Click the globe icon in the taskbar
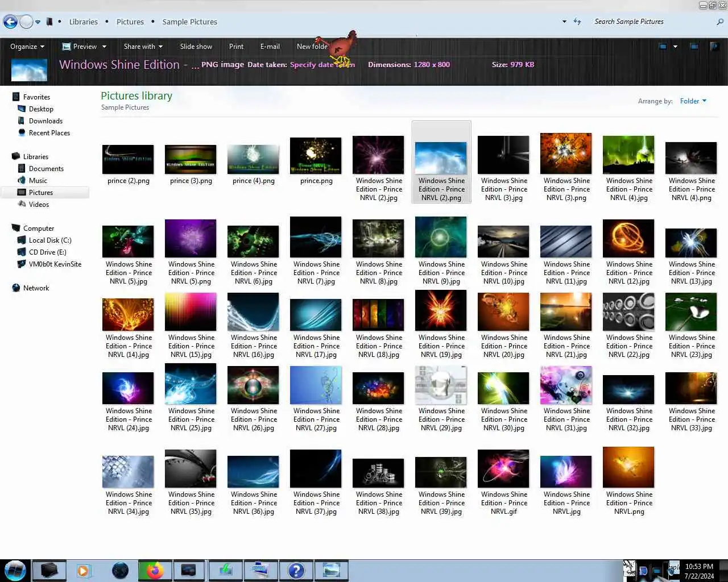Image resolution: width=728 pixels, height=582 pixels. 120,570
